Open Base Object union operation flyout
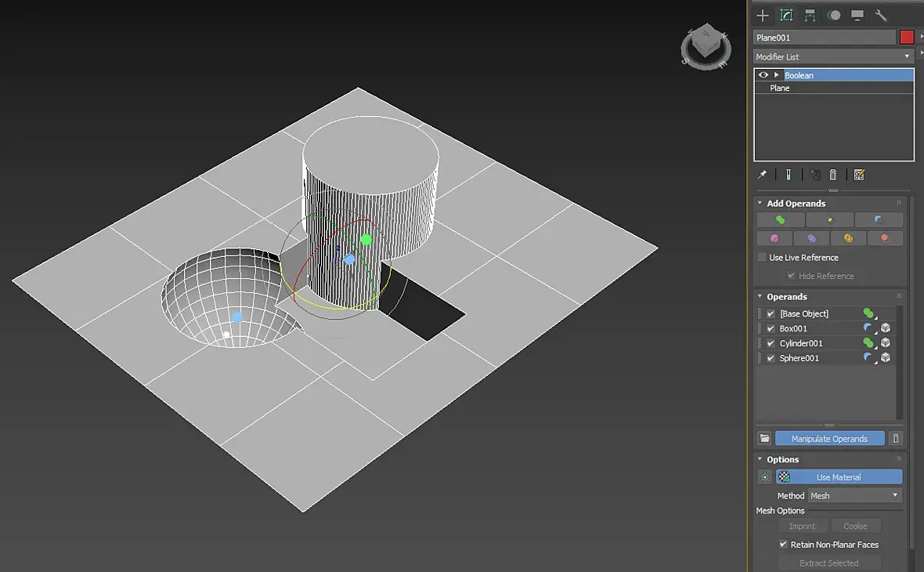The width and height of the screenshot is (924, 572). (869, 313)
